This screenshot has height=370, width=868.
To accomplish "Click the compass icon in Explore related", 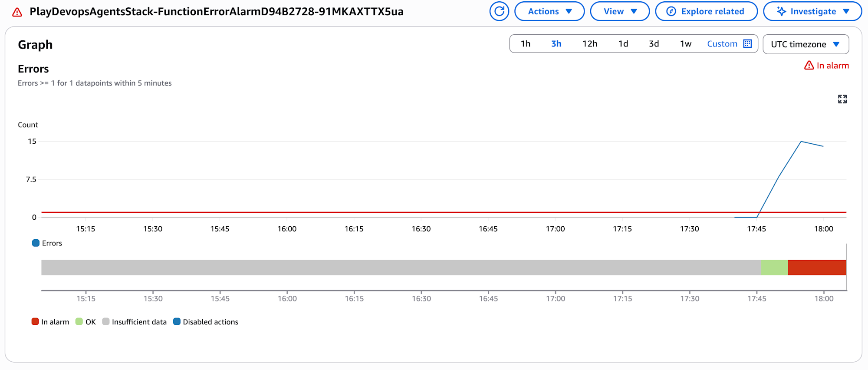I will 671,12.
